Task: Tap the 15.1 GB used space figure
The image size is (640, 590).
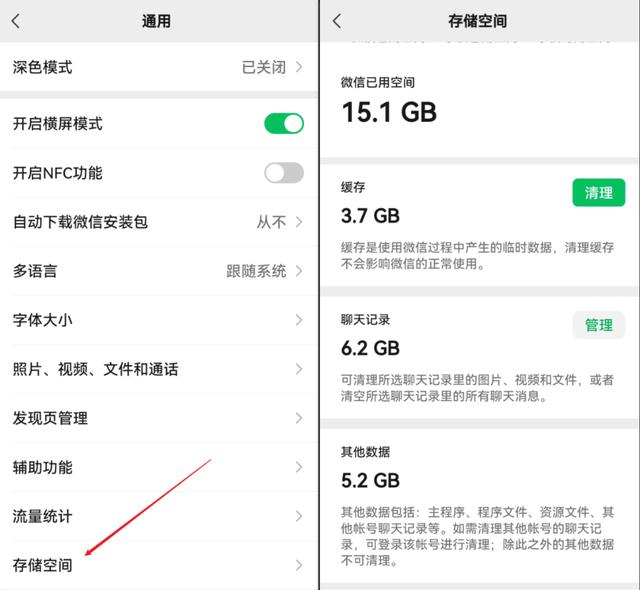Action: coord(389,112)
